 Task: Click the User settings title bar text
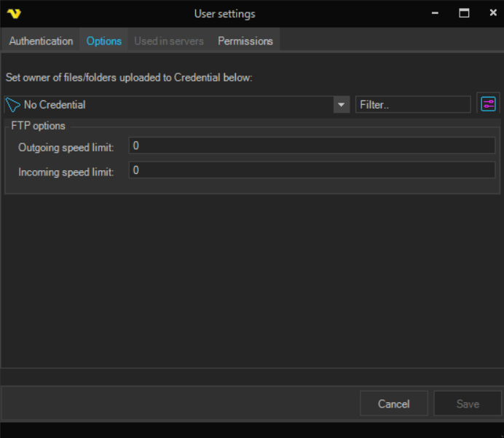click(224, 14)
